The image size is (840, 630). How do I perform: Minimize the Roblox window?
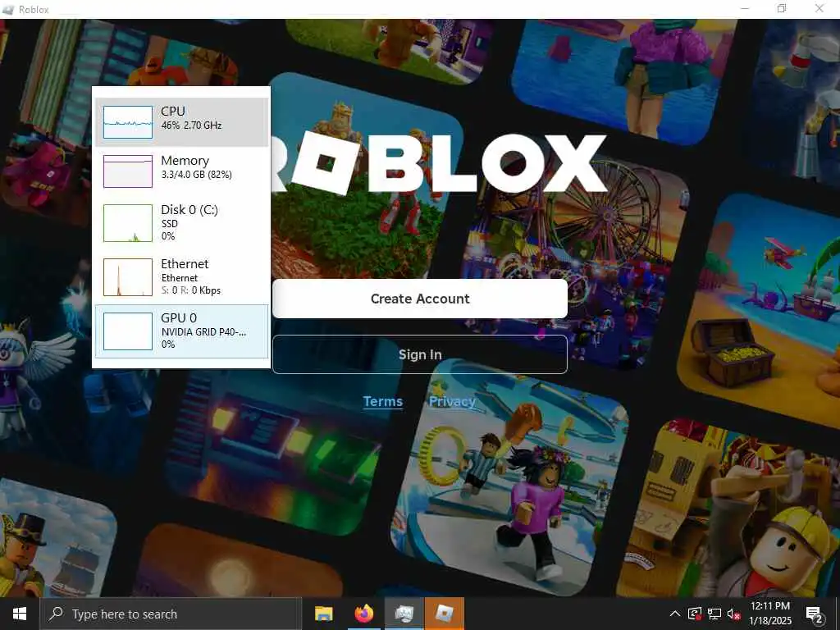[x=745, y=8]
